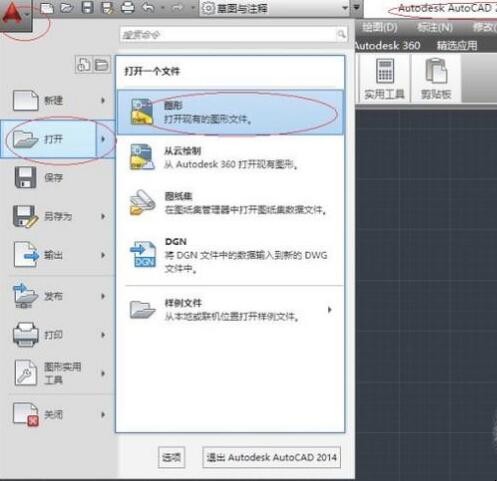Select 打印 (Print) in application menu
Screen dimensions: 497x481
(57, 335)
